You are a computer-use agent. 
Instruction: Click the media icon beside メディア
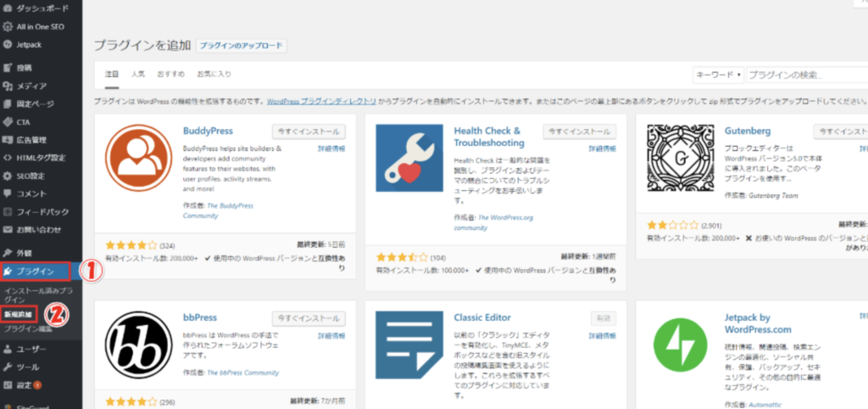[x=8, y=86]
